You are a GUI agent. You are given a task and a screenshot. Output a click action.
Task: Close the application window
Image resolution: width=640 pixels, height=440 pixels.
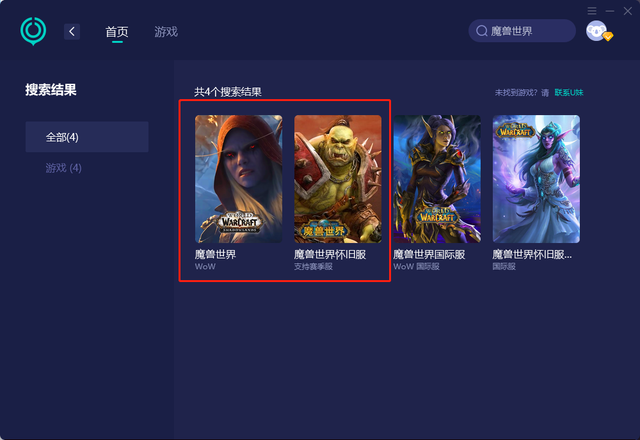628,11
